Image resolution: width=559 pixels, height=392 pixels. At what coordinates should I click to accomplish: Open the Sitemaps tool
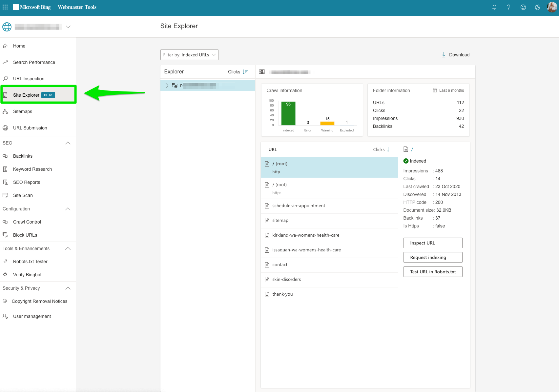pyautogui.click(x=22, y=111)
